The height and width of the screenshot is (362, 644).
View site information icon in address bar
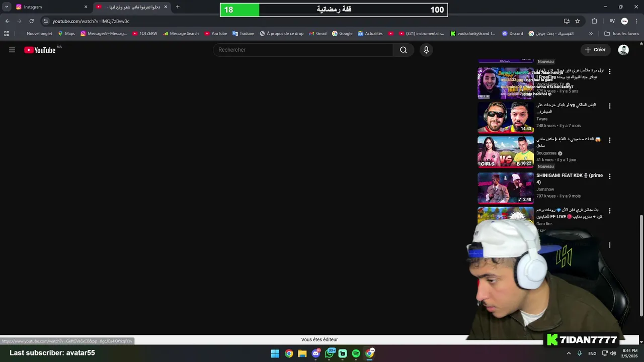tap(46, 21)
